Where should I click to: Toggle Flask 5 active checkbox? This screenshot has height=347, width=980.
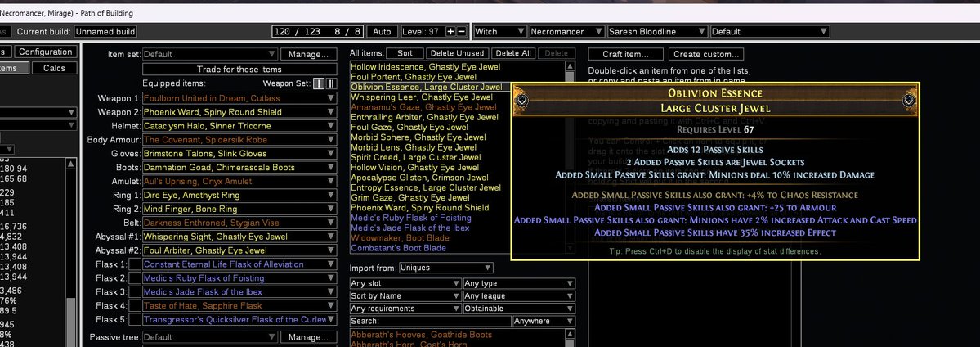pyautogui.click(x=134, y=319)
